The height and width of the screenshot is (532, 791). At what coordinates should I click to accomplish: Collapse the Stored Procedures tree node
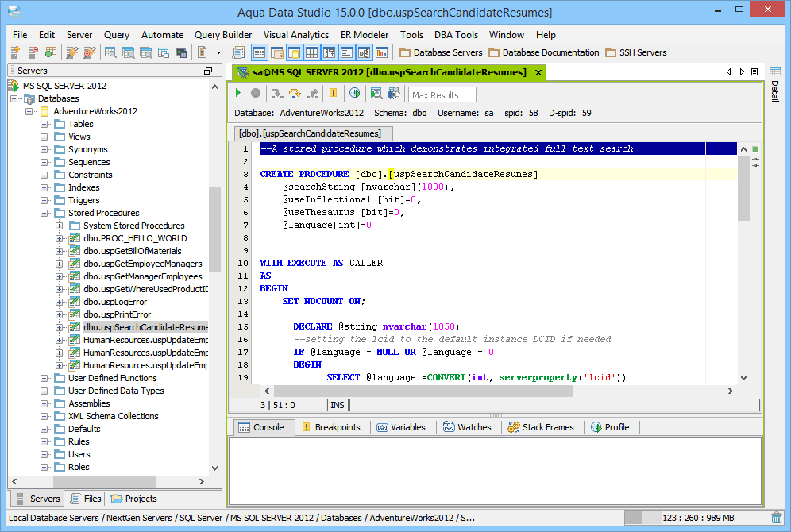click(x=45, y=213)
